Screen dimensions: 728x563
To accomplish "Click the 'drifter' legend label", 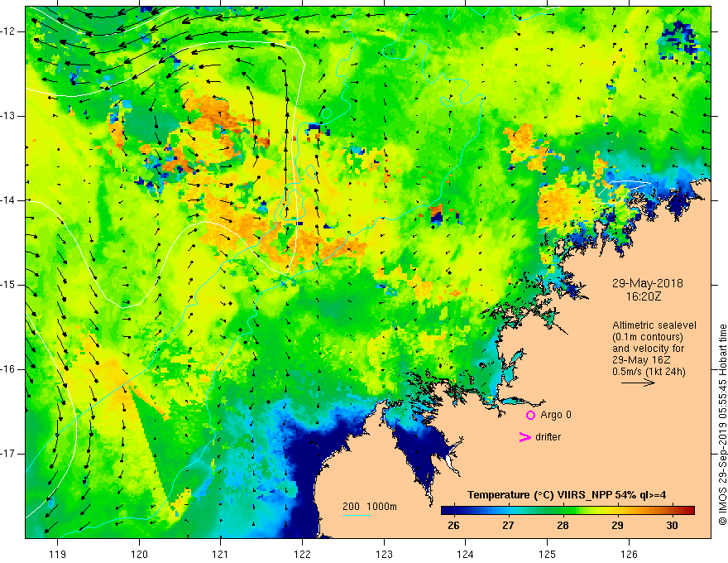I will coord(548,437).
